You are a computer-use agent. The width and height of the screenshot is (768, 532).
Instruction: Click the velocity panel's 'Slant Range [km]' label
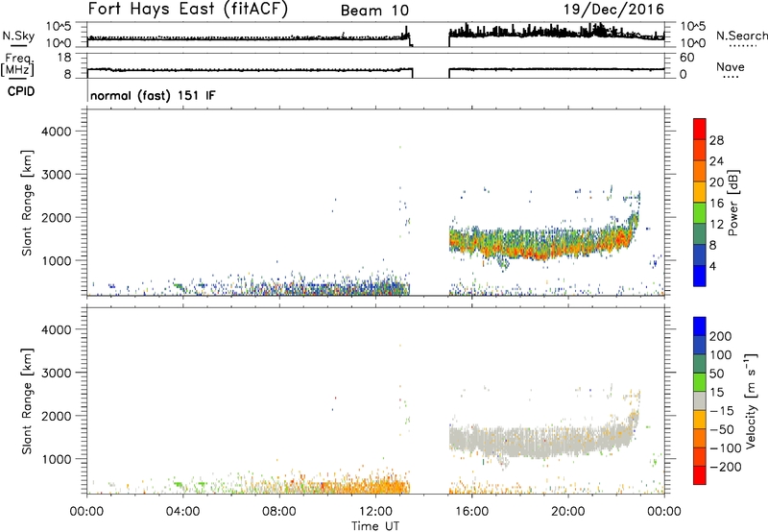pyautogui.click(x=27, y=401)
